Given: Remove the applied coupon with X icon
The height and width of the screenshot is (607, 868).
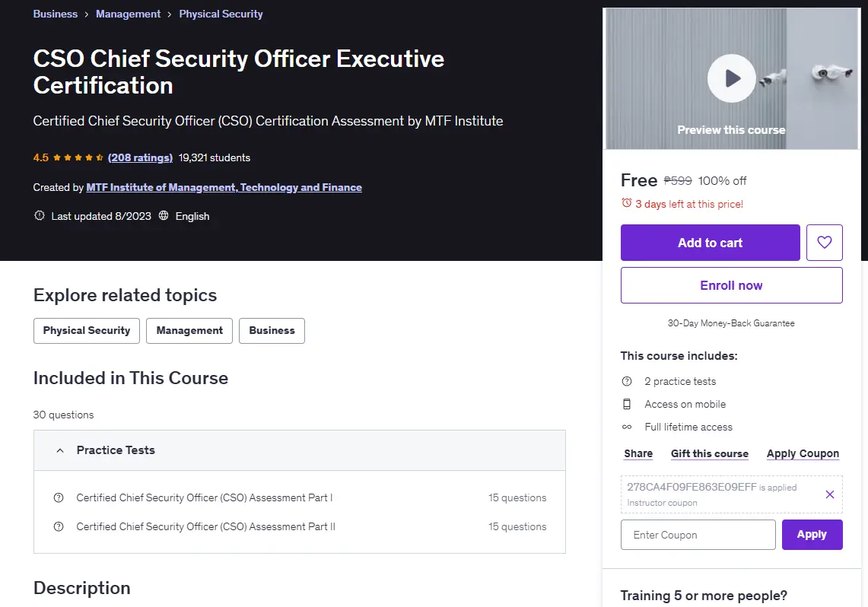Looking at the screenshot, I should [x=829, y=494].
